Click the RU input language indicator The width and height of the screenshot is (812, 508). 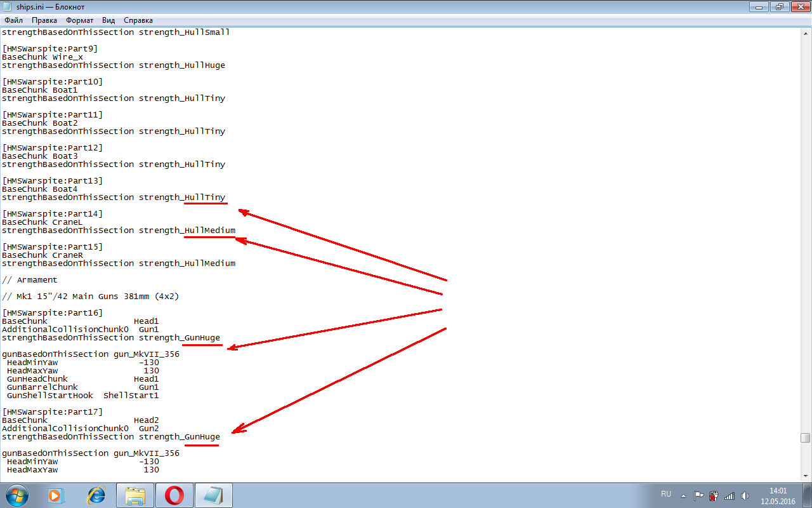coord(666,494)
